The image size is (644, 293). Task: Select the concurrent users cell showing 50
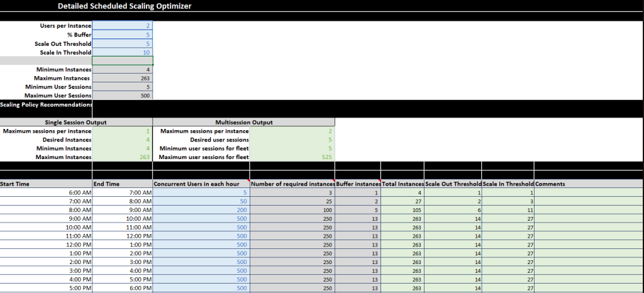pyautogui.click(x=201, y=201)
